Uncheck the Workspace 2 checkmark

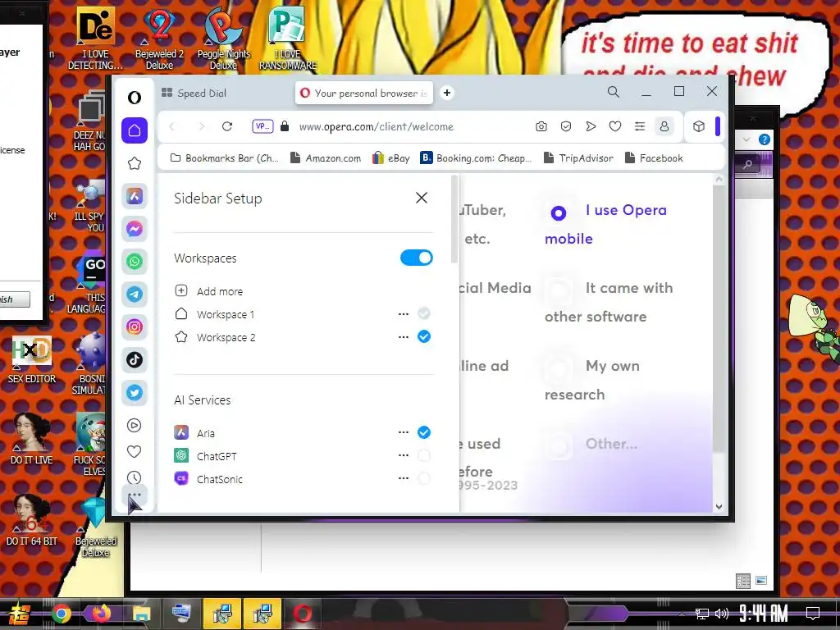[424, 336]
